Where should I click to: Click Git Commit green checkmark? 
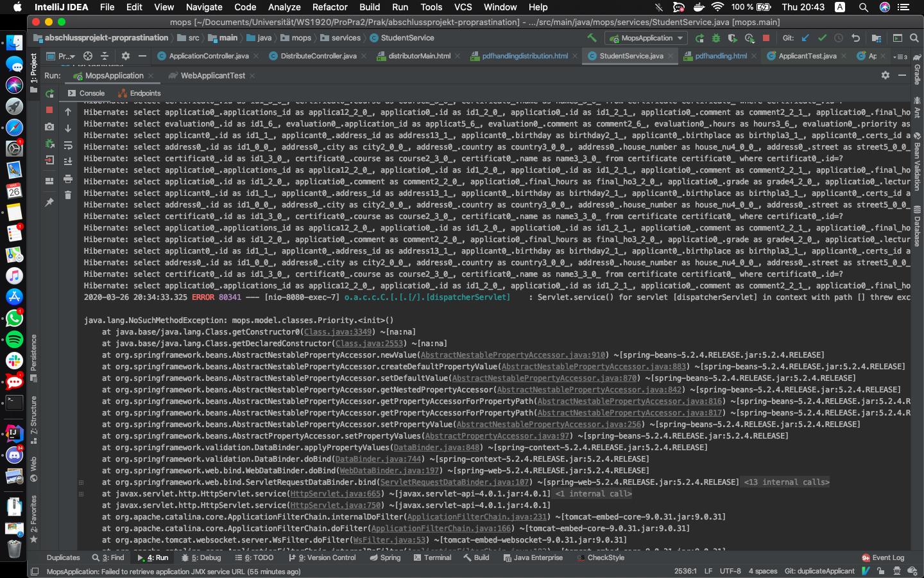coord(822,38)
